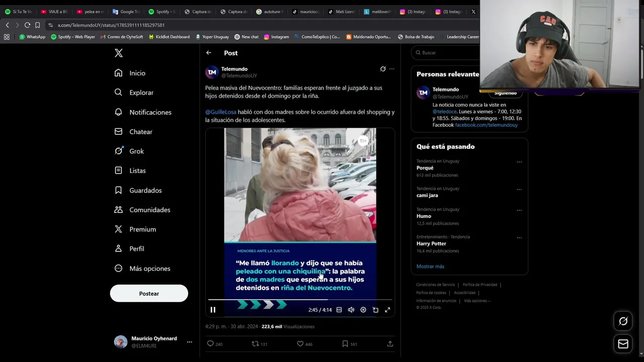Switch to the VIAJE a BR YouTube tab
Screen dimensions: 644x362
54,12
